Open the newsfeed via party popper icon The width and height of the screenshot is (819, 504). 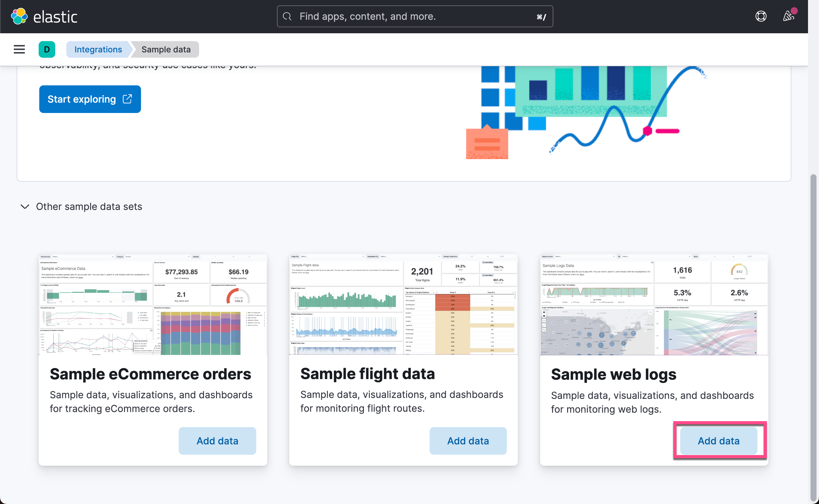point(788,16)
